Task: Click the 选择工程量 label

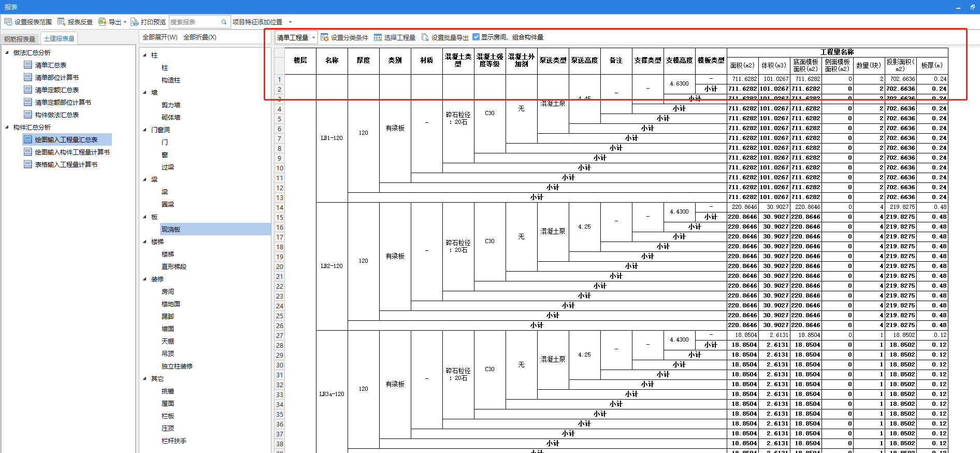Action: pos(399,37)
